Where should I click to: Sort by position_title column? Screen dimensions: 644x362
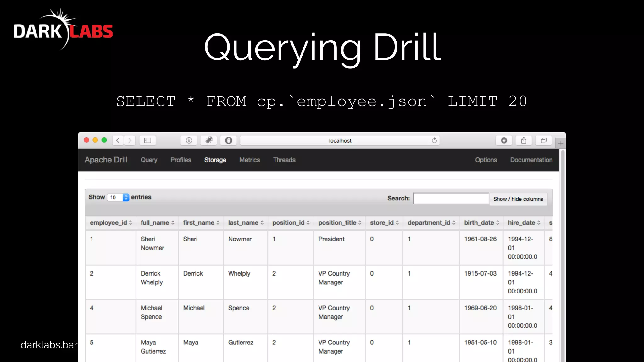[x=340, y=223]
